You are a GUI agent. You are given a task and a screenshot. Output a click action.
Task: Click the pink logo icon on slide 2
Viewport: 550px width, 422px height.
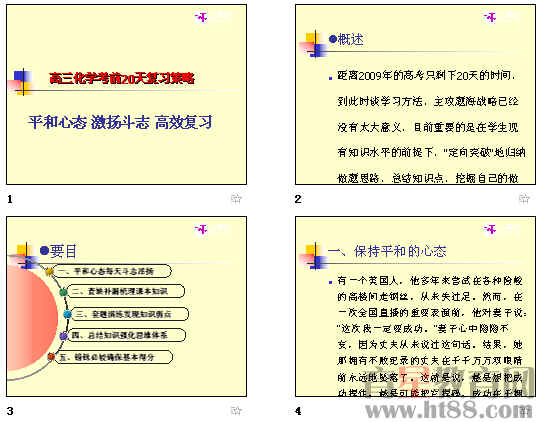(x=490, y=17)
